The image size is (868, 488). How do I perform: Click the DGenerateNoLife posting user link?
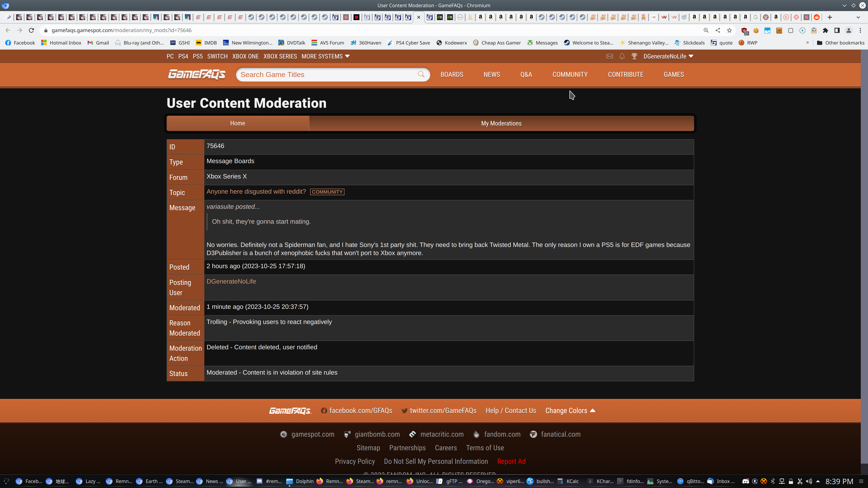pyautogui.click(x=231, y=281)
